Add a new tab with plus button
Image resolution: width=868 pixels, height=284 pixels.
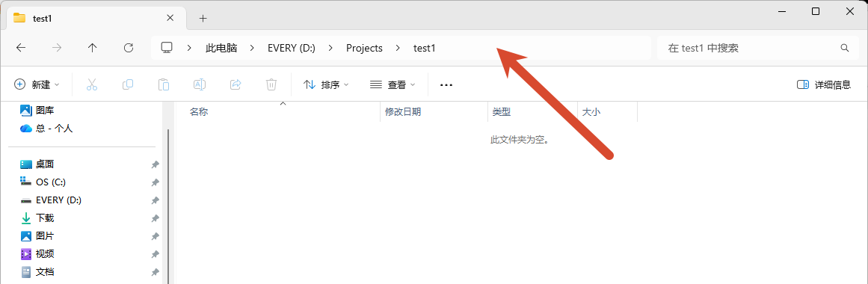pyautogui.click(x=203, y=18)
